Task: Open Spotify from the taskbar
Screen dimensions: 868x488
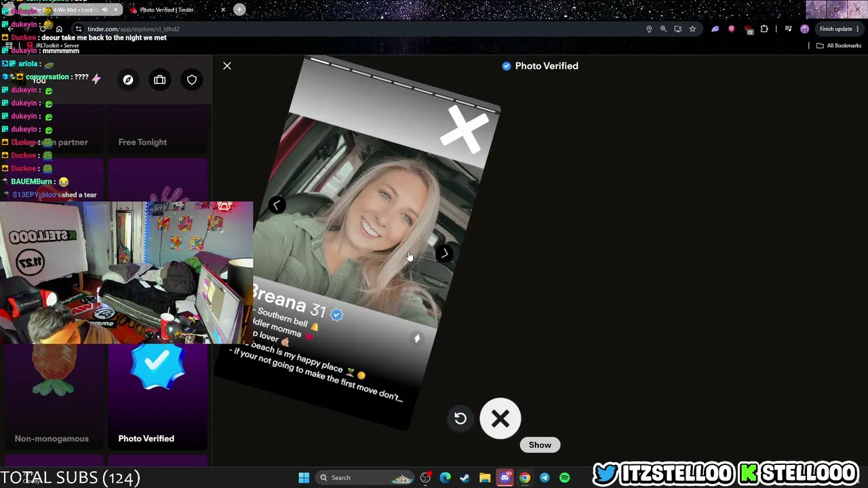Action: (x=564, y=478)
